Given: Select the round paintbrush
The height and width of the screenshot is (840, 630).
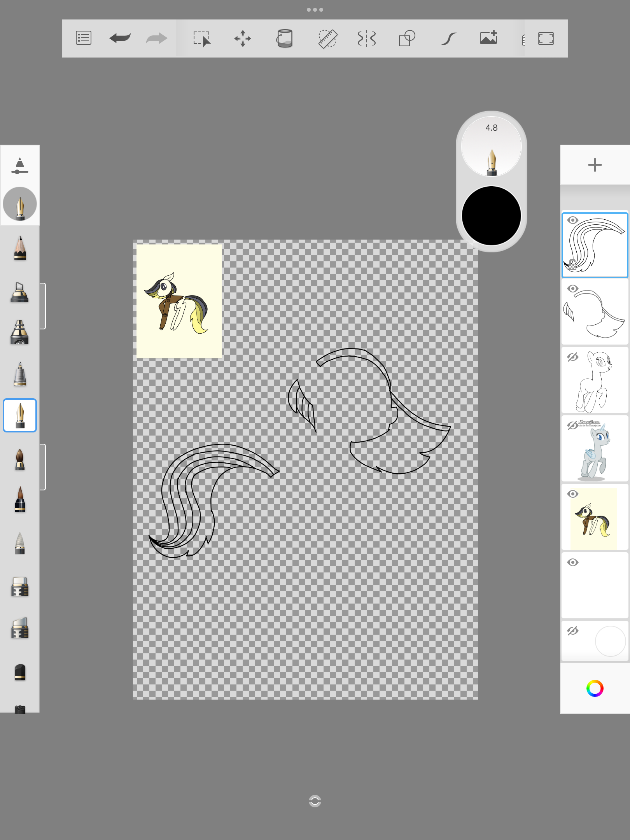Looking at the screenshot, I should point(20,459).
